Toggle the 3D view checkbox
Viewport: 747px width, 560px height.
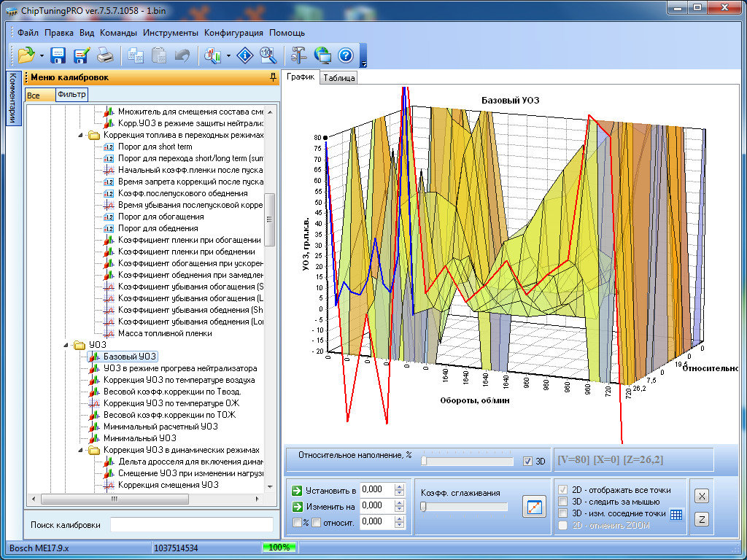click(528, 461)
